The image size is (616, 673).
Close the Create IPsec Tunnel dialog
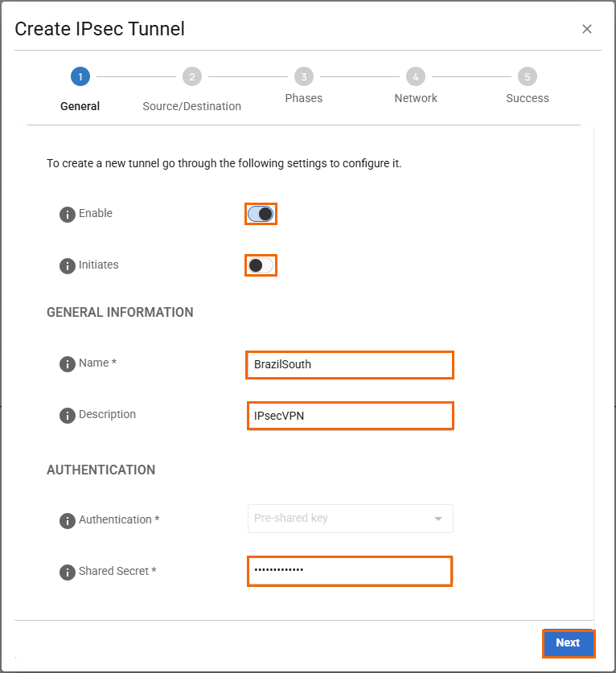[x=587, y=30]
